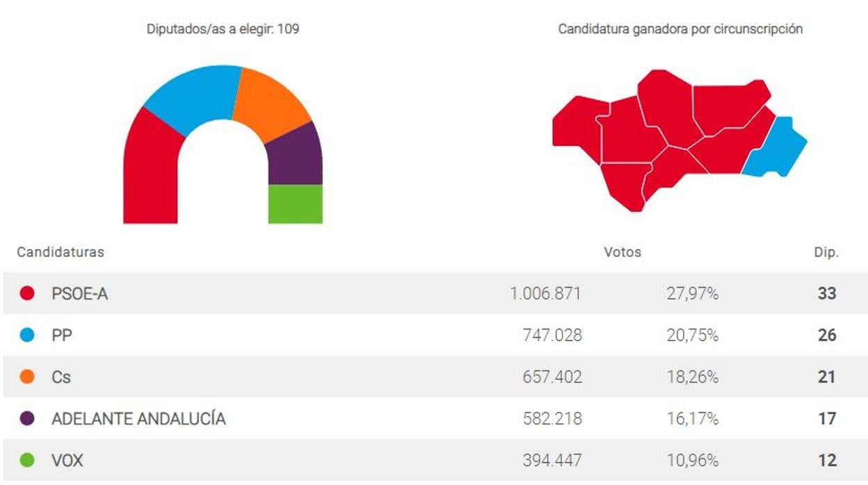Click the Cs vote count 657.402
Screen dimensions: 868x485
click(552, 377)
